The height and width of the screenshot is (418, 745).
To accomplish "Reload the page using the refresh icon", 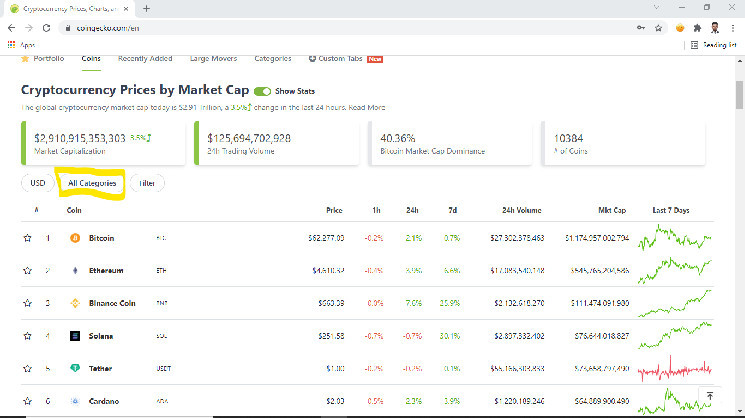I will tap(48, 28).
